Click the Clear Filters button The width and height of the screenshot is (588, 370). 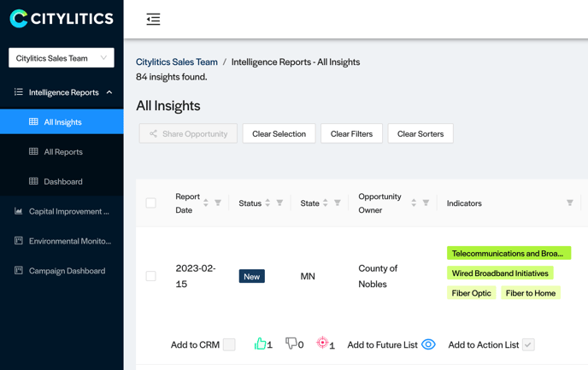pyautogui.click(x=351, y=133)
